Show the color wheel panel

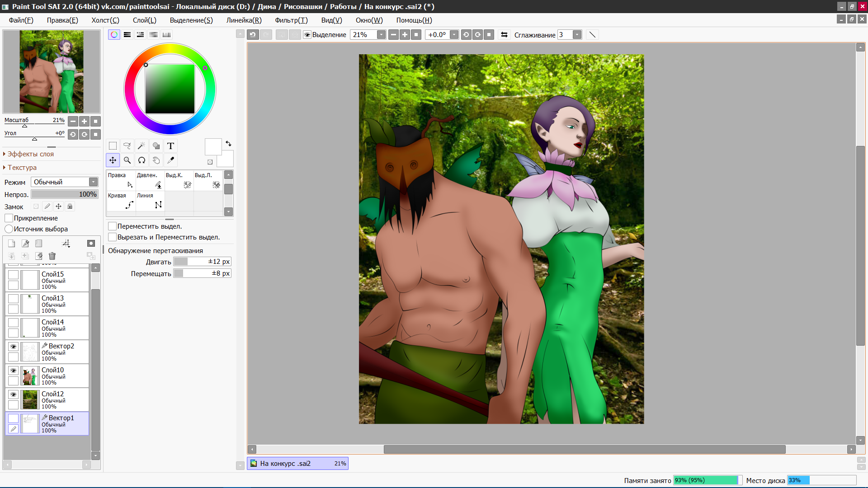[114, 35]
